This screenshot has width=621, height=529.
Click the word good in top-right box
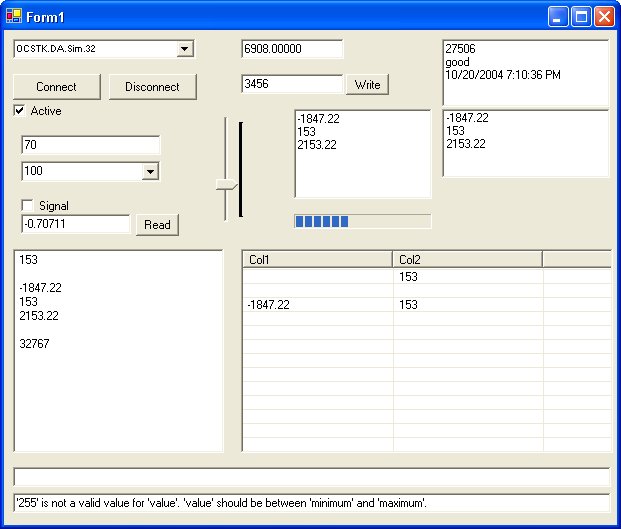coord(457,62)
